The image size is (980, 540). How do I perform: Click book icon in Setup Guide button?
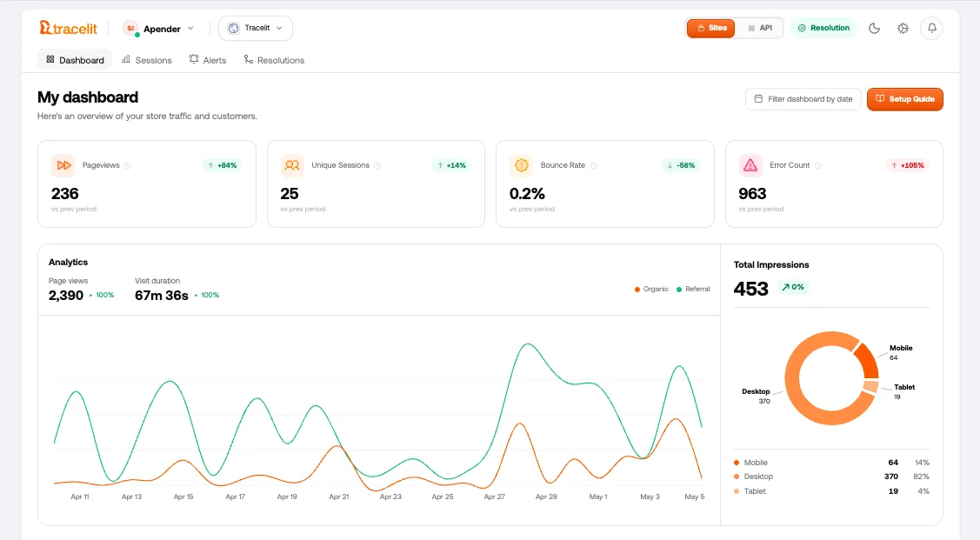pos(880,99)
